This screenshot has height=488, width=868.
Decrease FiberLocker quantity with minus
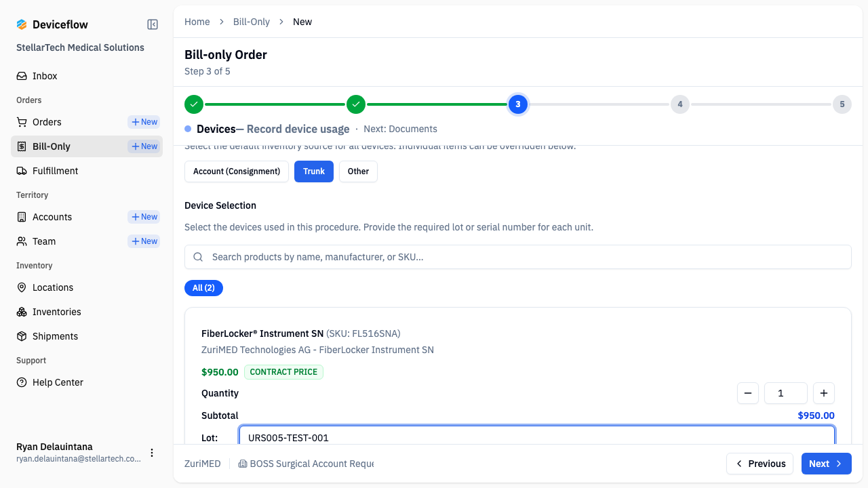[748, 393]
